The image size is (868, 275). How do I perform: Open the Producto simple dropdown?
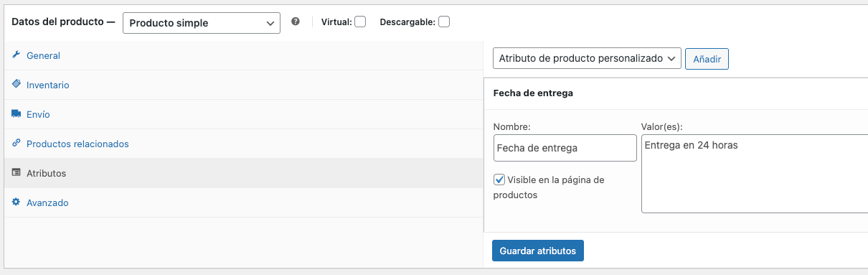point(202,23)
